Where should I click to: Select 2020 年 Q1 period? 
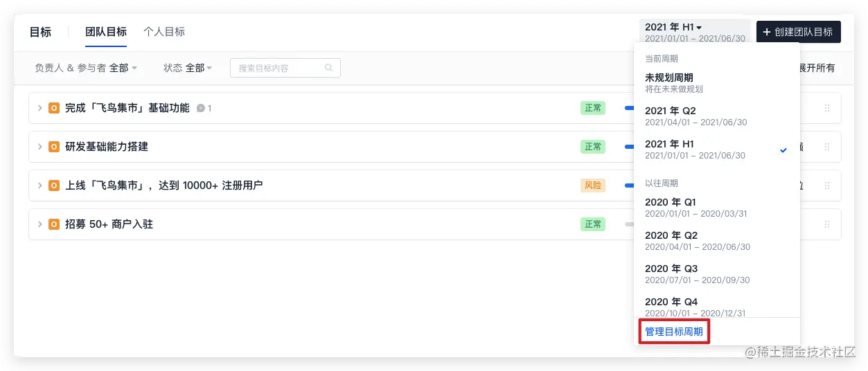tap(717, 208)
